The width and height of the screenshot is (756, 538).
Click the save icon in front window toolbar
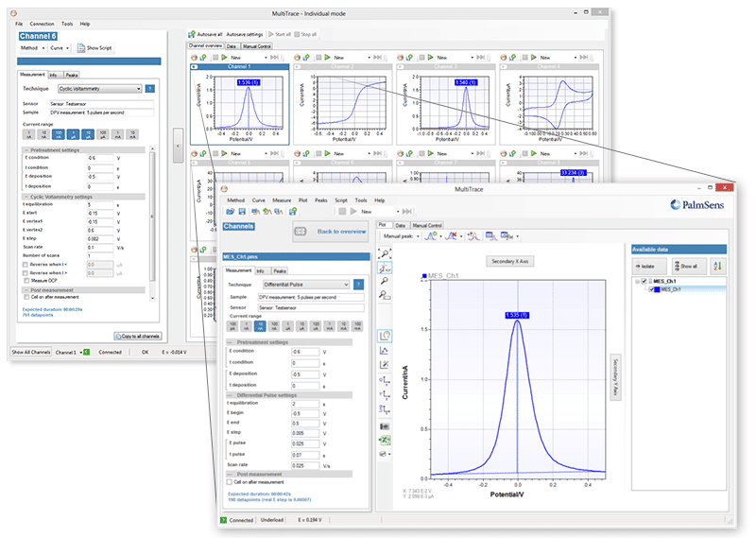click(242, 212)
